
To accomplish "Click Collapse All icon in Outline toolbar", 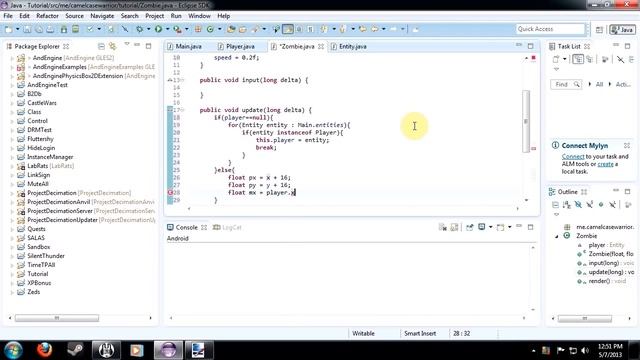I will [x=555, y=204].
